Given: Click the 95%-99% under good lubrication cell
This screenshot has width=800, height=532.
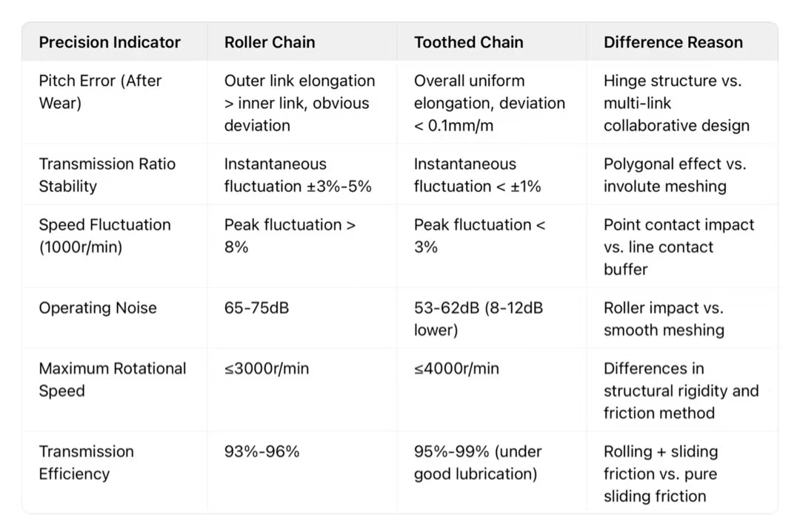Looking at the screenshot, I should pos(477,462).
